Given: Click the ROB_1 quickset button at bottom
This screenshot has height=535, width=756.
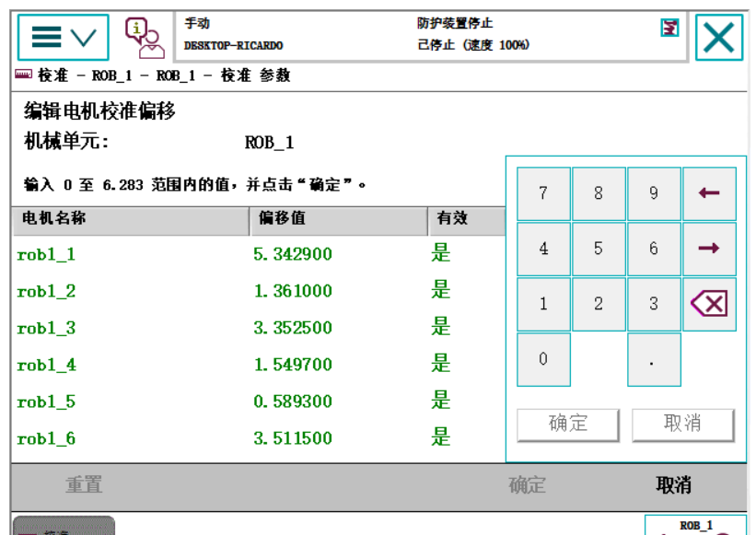Looking at the screenshot, I should [696, 525].
